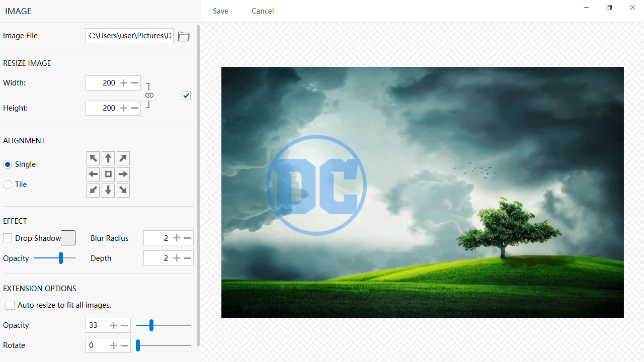Decrease Width with the minus button
644x362 pixels.
click(135, 83)
